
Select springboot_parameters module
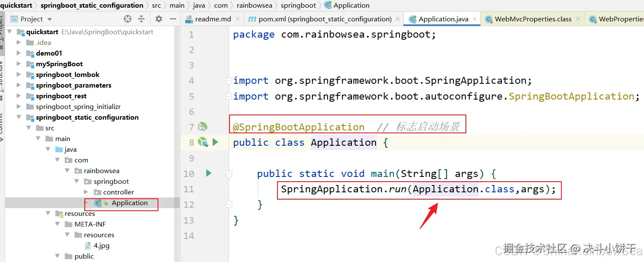click(74, 85)
